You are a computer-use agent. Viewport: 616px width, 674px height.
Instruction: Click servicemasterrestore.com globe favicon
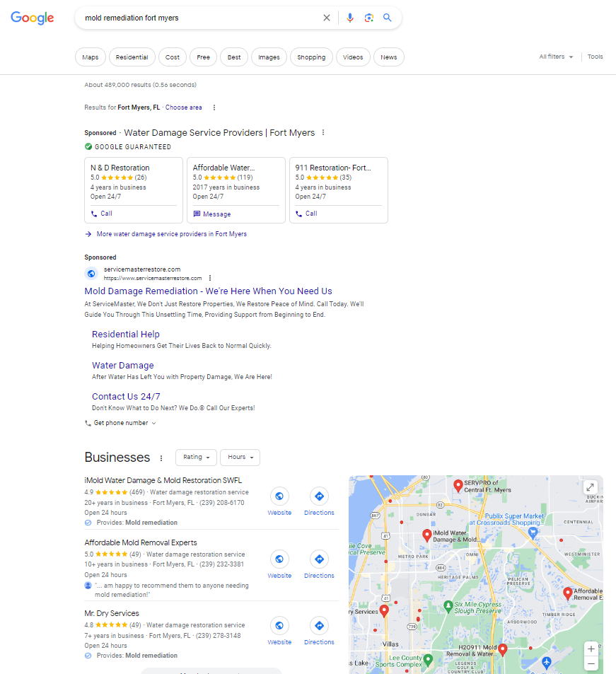click(x=91, y=274)
